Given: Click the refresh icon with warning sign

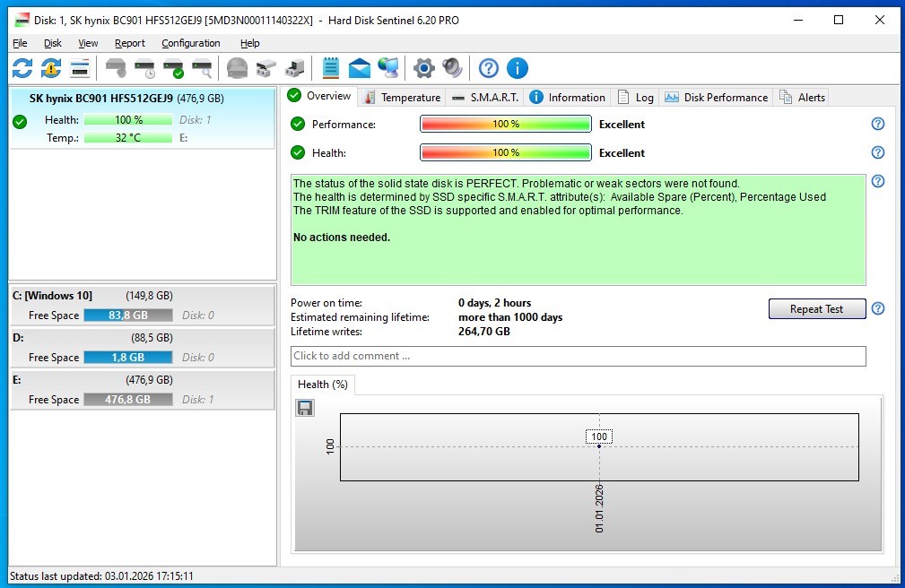Looking at the screenshot, I should coord(51,68).
